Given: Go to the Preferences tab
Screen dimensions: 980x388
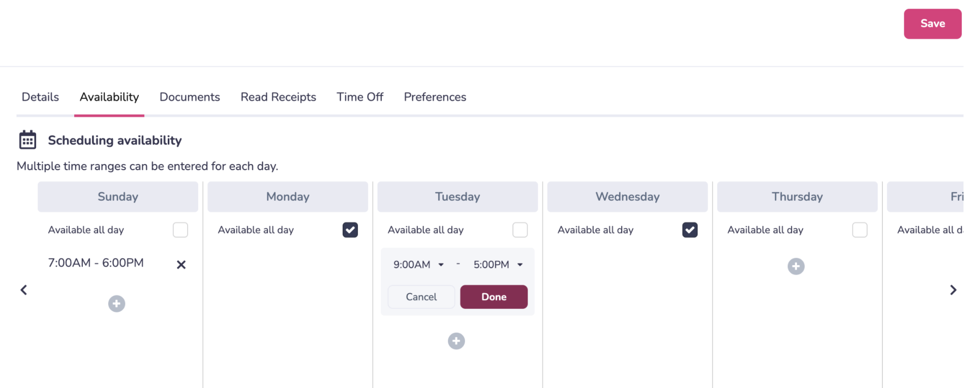Looking at the screenshot, I should (x=435, y=97).
